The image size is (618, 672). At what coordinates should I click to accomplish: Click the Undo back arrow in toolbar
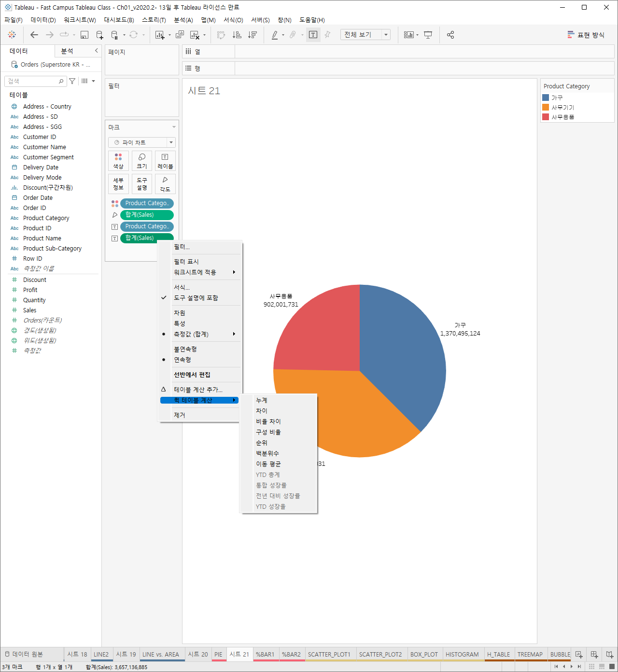coord(34,35)
